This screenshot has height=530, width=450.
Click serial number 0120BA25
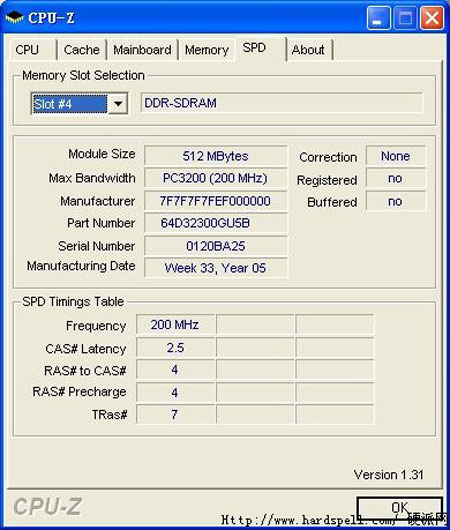(215, 246)
